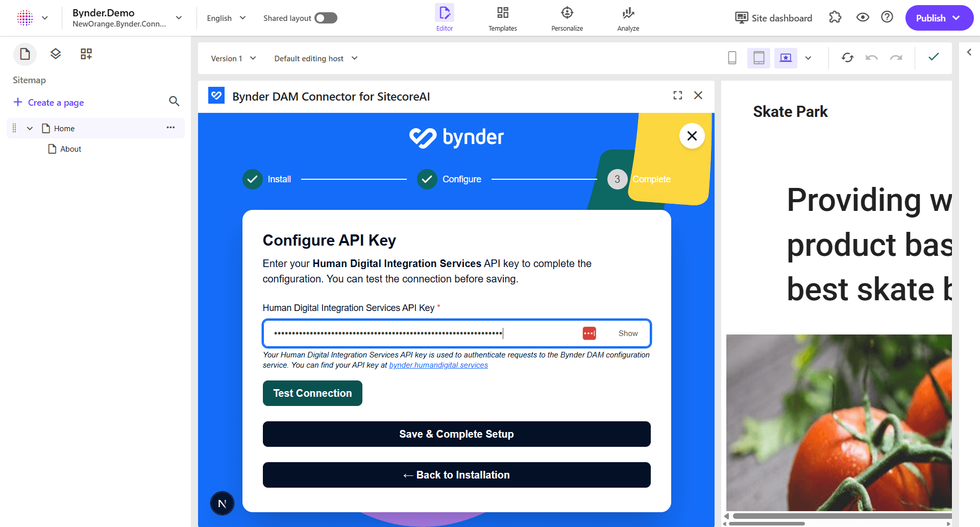This screenshot has width=980, height=527.
Task: Open the Version 1 selector
Action: pyautogui.click(x=233, y=58)
